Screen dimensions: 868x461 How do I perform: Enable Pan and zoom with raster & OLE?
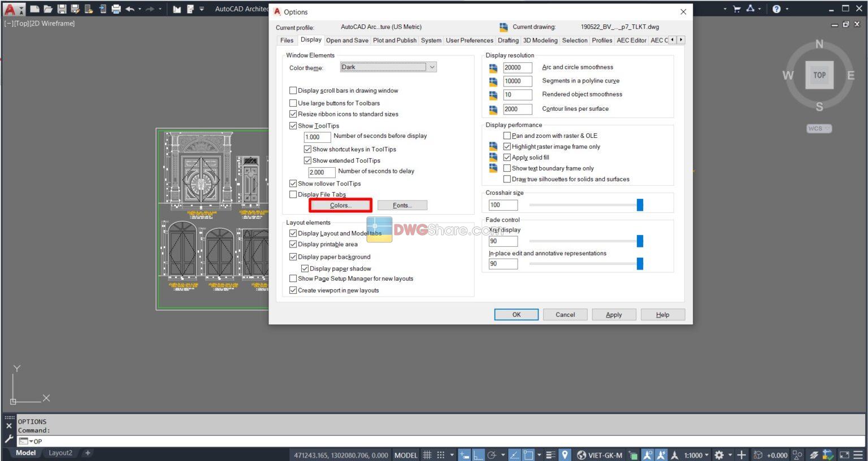tap(507, 136)
